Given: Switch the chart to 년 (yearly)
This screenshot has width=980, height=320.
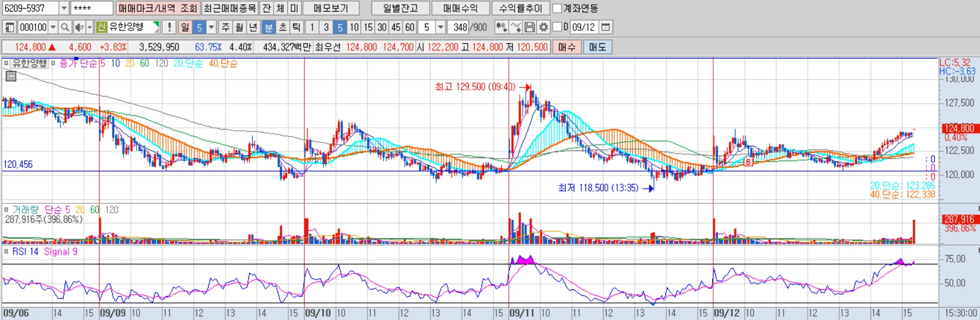Looking at the screenshot, I should tap(253, 27).
